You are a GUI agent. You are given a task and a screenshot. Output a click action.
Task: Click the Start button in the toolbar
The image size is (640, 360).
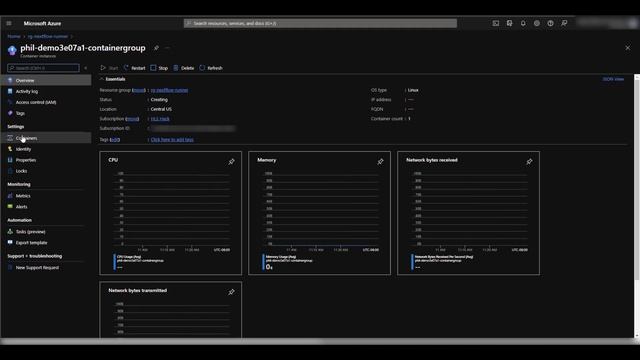(109, 68)
